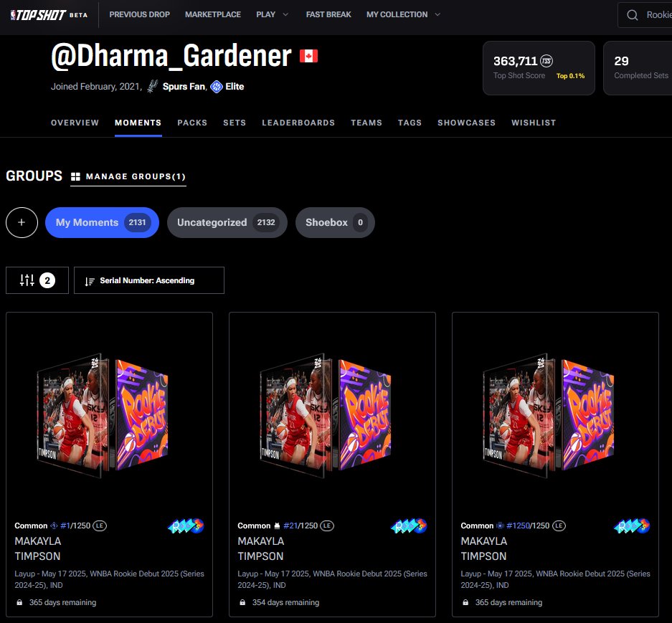This screenshot has height=623, width=672.
Task: Click the sort order icon
Action: [90, 281]
